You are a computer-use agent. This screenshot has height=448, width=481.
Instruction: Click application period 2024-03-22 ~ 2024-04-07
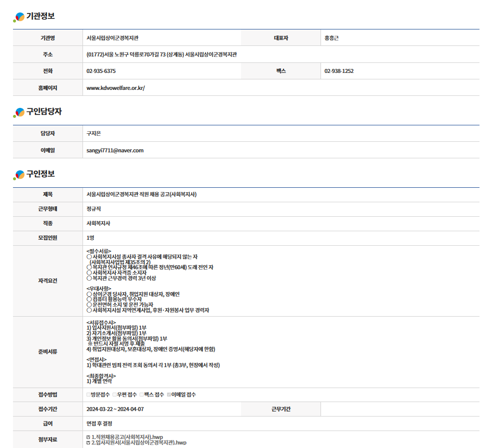pyautogui.click(x=115, y=410)
